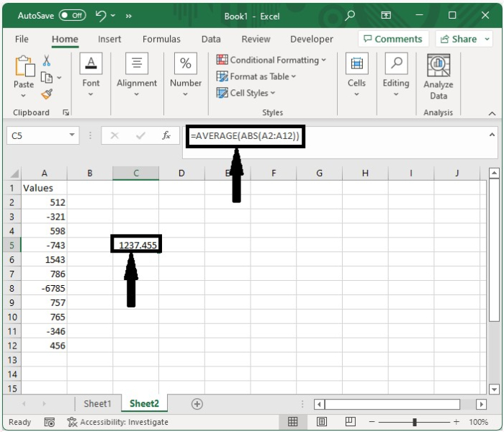Click the Ribbon Display Options icon
Screen dimensions: 504x432
pos(386,15)
